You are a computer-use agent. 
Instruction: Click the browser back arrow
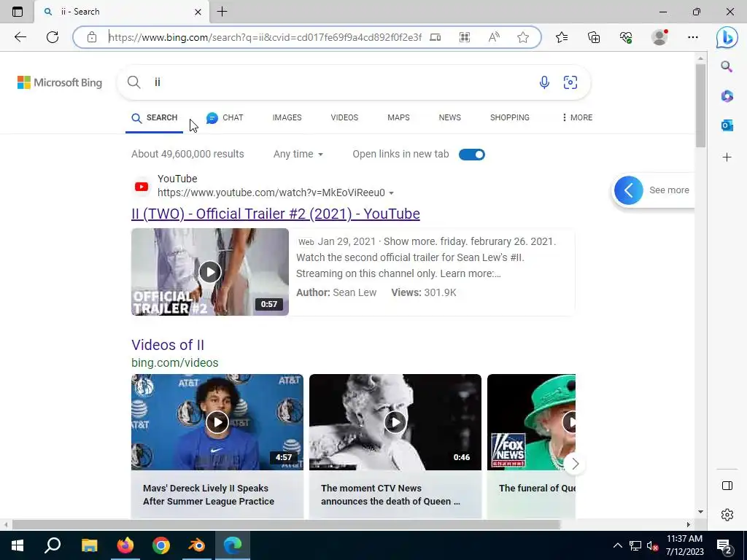pos(20,37)
